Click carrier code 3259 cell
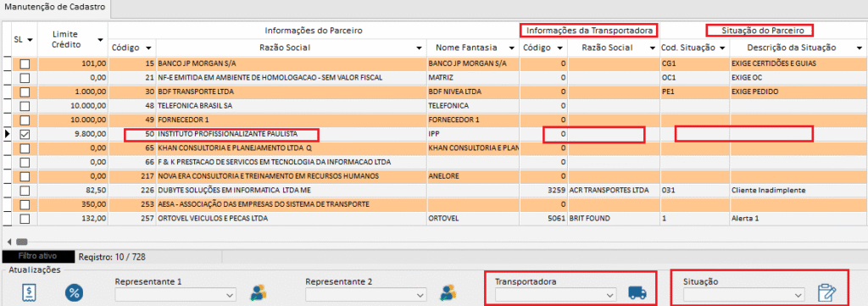 [544, 191]
